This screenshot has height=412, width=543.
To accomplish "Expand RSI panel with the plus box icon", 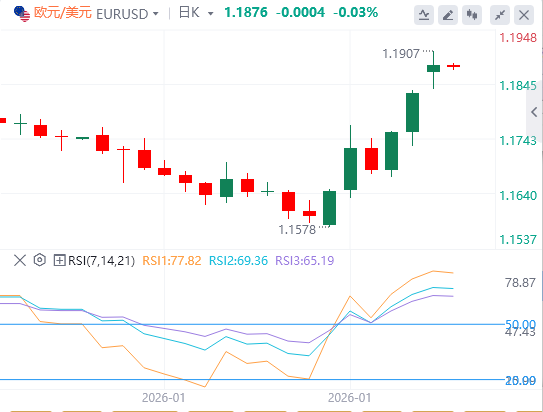I will [59, 260].
